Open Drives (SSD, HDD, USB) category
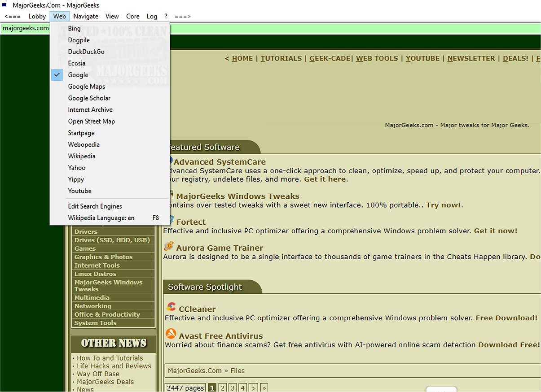Image resolution: width=541 pixels, height=392 pixels. coord(112,240)
